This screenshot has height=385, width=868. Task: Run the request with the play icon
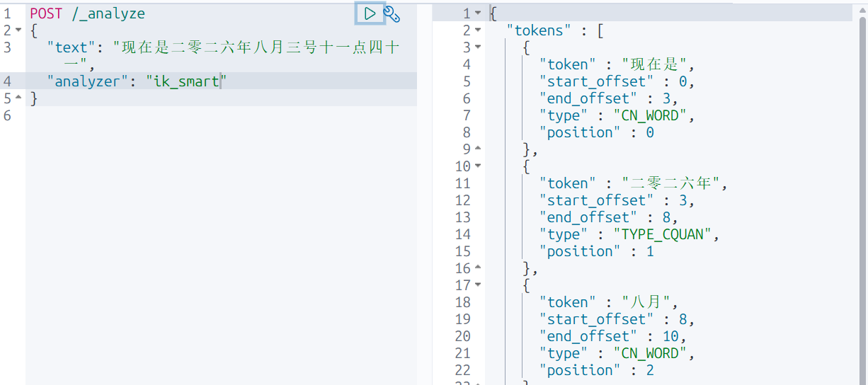coord(370,13)
